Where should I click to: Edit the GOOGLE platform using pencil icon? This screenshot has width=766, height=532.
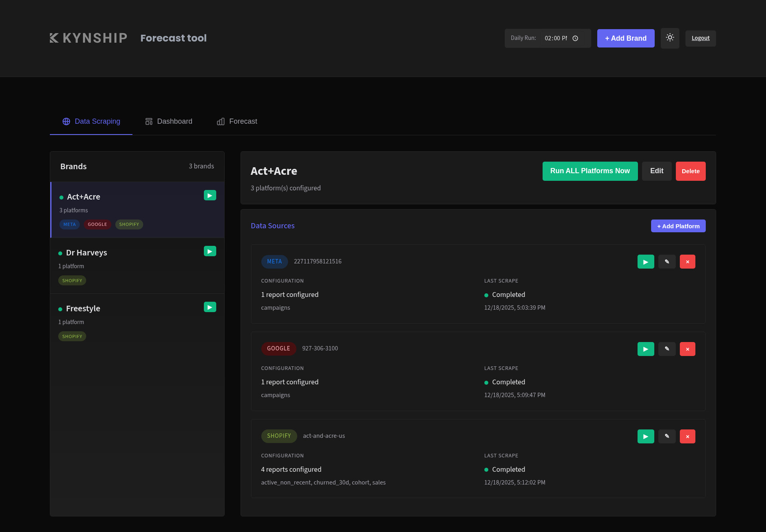click(667, 348)
